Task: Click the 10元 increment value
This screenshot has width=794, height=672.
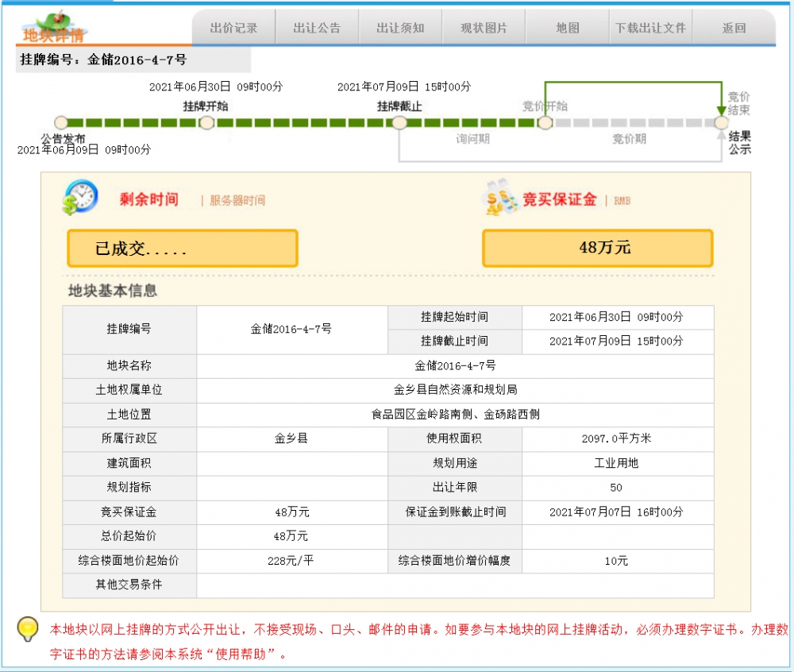Action: coord(616,561)
